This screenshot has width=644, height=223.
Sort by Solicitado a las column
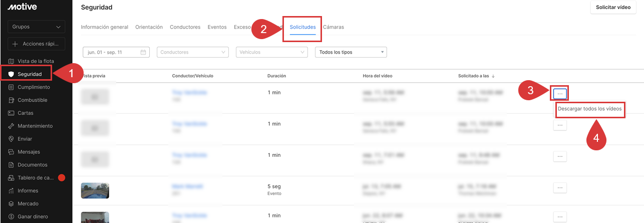pos(476,76)
